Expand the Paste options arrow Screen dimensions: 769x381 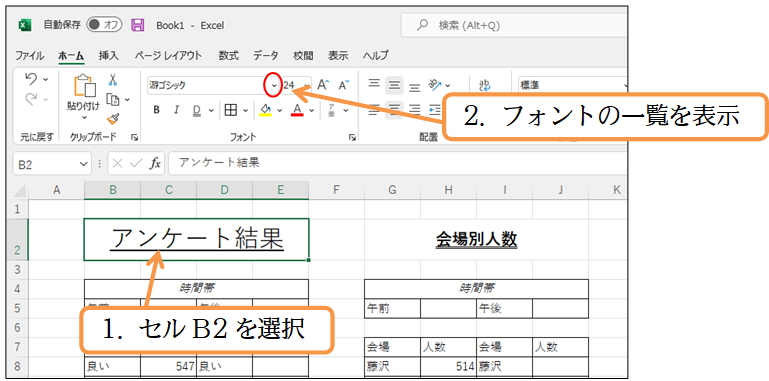84,118
